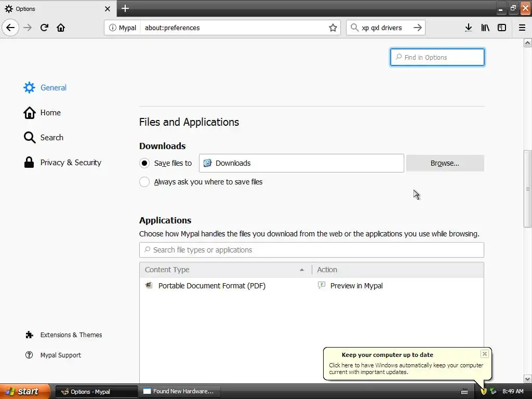Switch to Options - Mypal taskbar button
The image size is (532, 399).
(96, 392)
